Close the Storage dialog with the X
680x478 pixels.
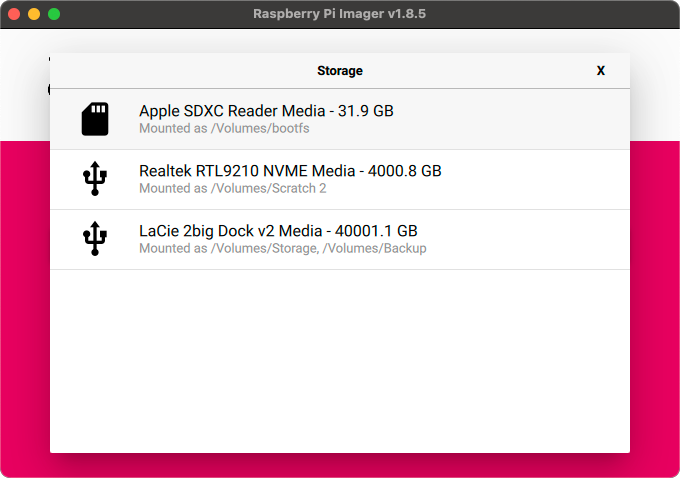tap(601, 71)
